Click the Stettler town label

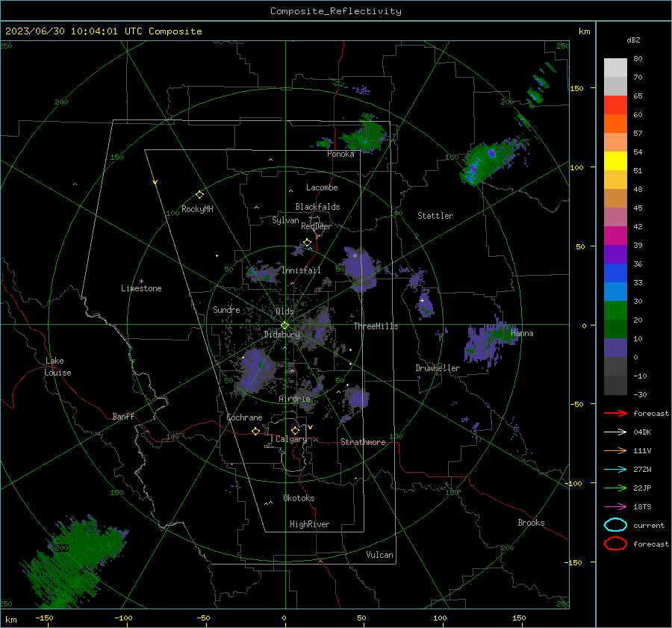(435, 216)
